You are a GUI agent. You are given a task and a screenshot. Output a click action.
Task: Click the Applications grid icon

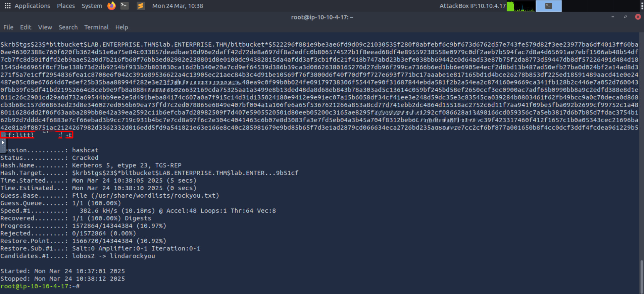tap(7, 6)
